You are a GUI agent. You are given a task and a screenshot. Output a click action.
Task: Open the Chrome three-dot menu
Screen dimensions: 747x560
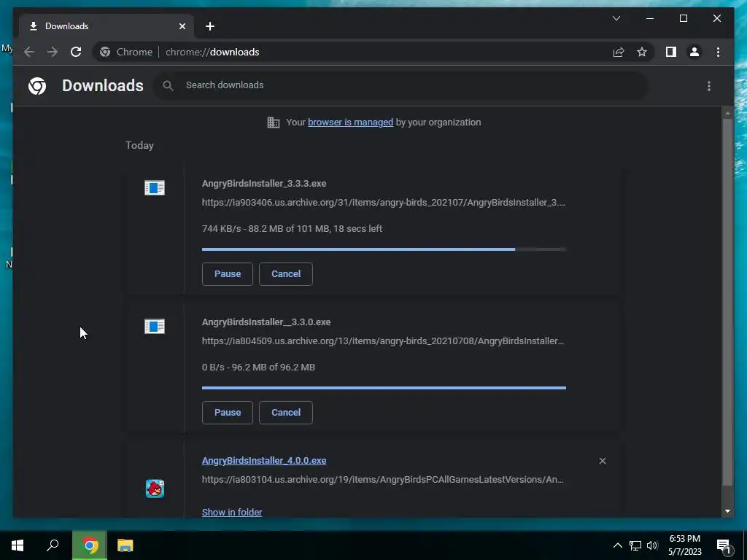tap(718, 52)
